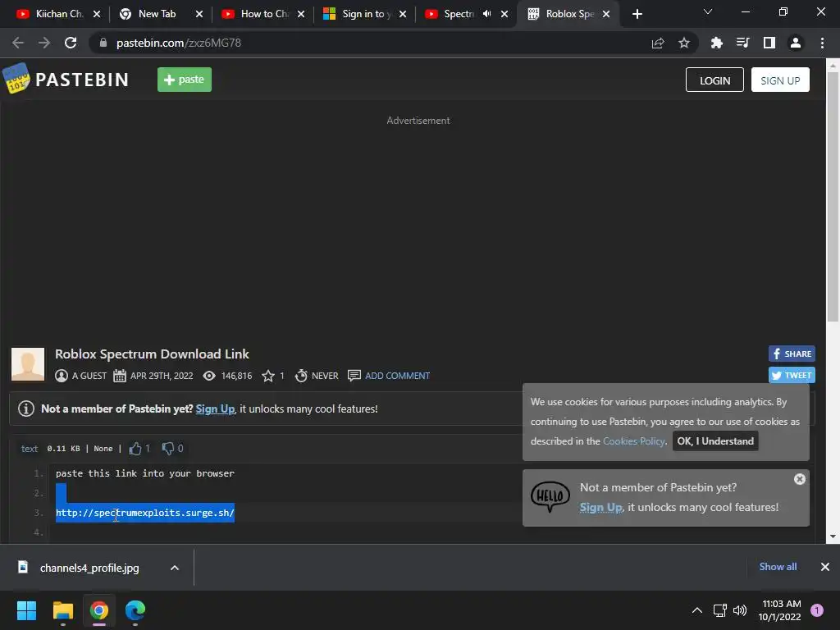Show all downloads

point(778,567)
